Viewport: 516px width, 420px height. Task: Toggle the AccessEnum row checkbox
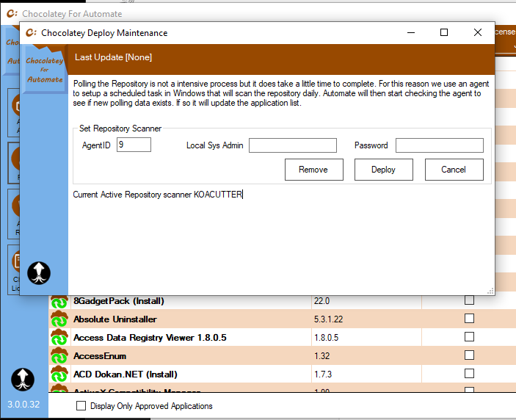[469, 355]
